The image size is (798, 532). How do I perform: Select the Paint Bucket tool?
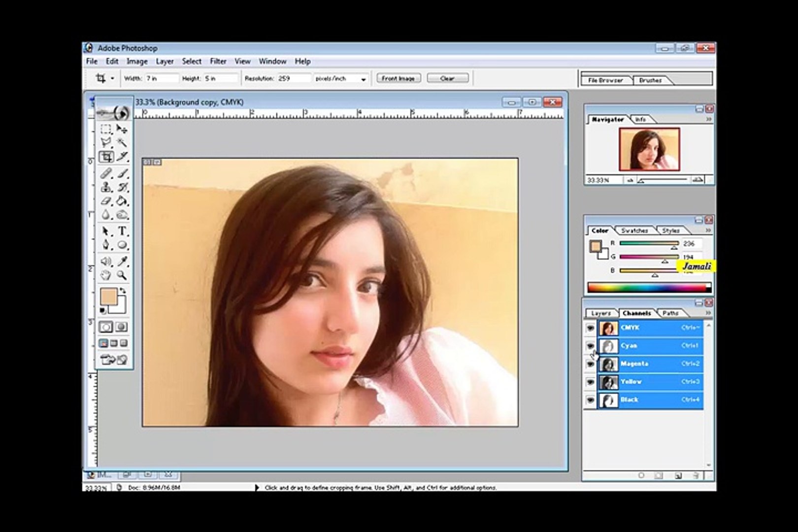[122, 201]
